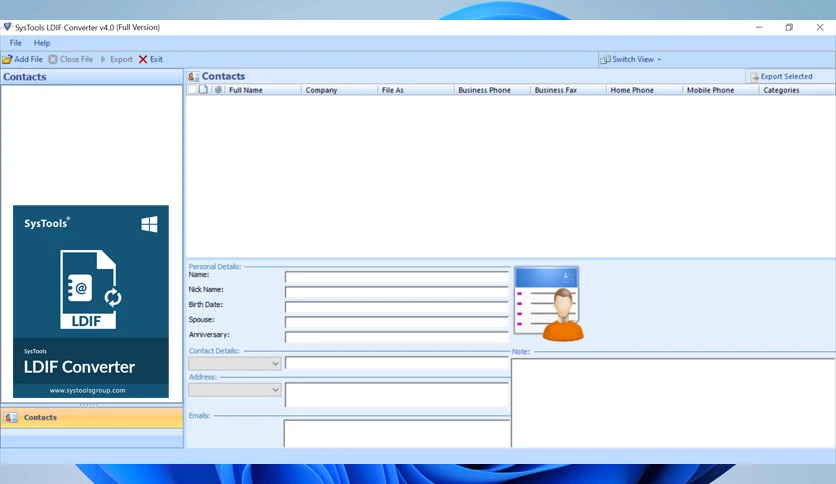Click the Home Phone column header

click(x=644, y=90)
